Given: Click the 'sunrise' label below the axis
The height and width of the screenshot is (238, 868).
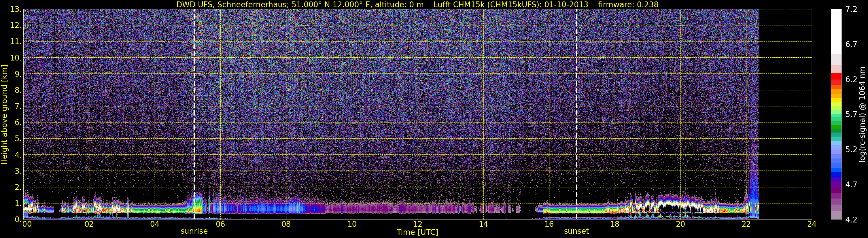Looking at the screenshot, I should tap(194, 231).
